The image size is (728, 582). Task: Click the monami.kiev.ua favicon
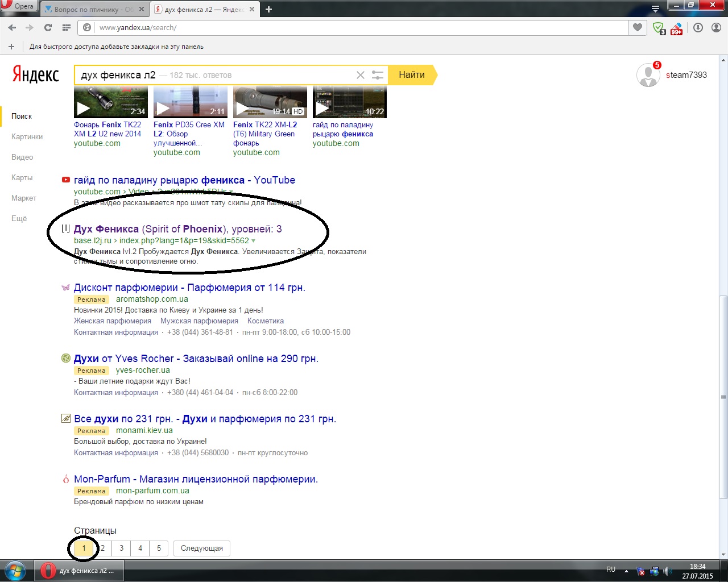(66, 419)
